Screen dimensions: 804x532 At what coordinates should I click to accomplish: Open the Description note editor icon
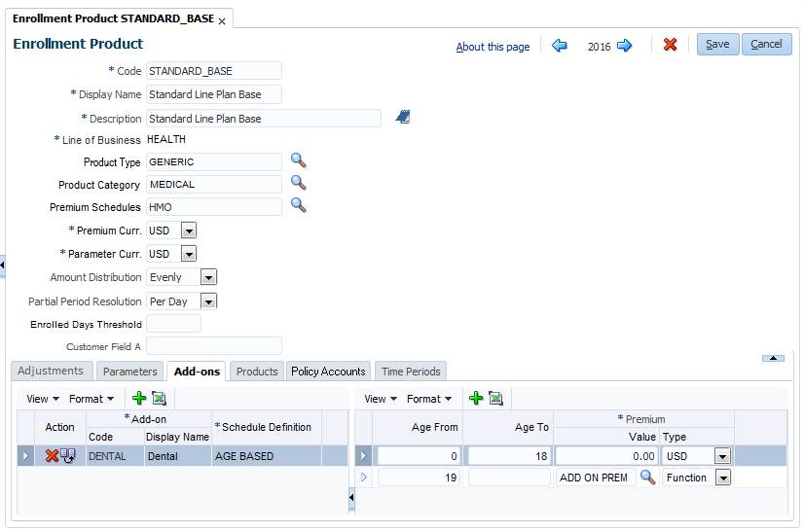coord(403,117)
